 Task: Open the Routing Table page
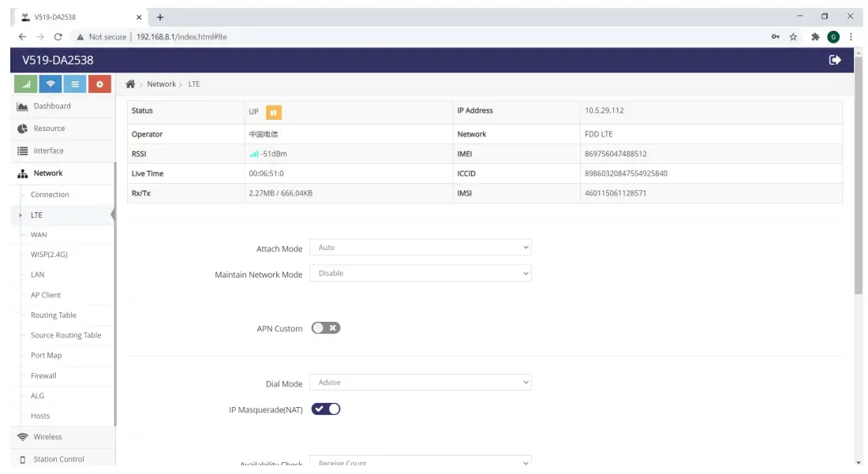point(54,315)
